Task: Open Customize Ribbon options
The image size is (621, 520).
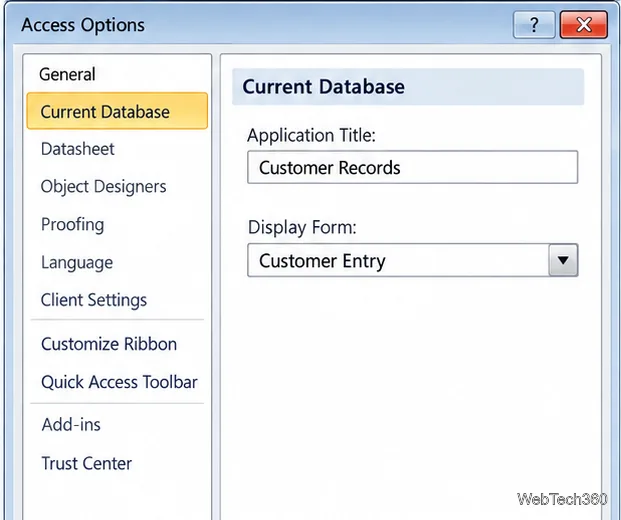Action: pyautogui.click(x=109, y=344)
